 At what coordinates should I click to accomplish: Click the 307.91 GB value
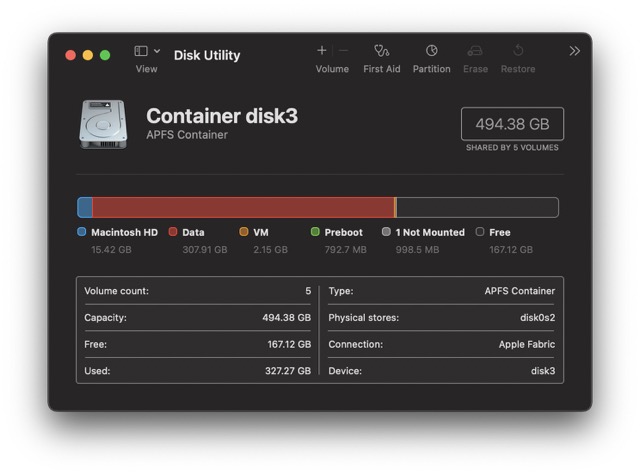pyautogui.click(x=205, y=249)
